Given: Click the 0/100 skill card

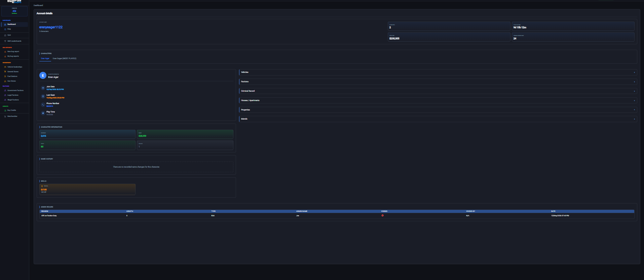Looking at the screenshot, I should tap(87, 189).
